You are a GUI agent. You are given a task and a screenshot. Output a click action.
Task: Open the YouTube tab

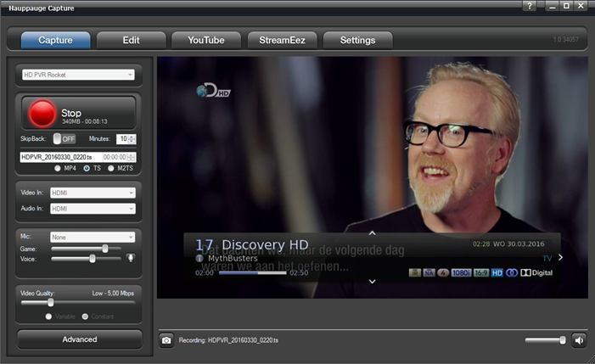point(206,40)
